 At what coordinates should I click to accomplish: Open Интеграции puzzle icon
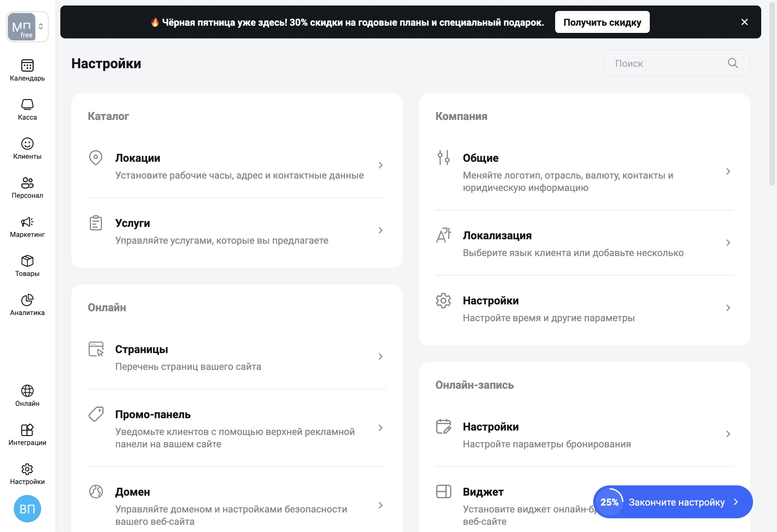click(x=27, y=430)
